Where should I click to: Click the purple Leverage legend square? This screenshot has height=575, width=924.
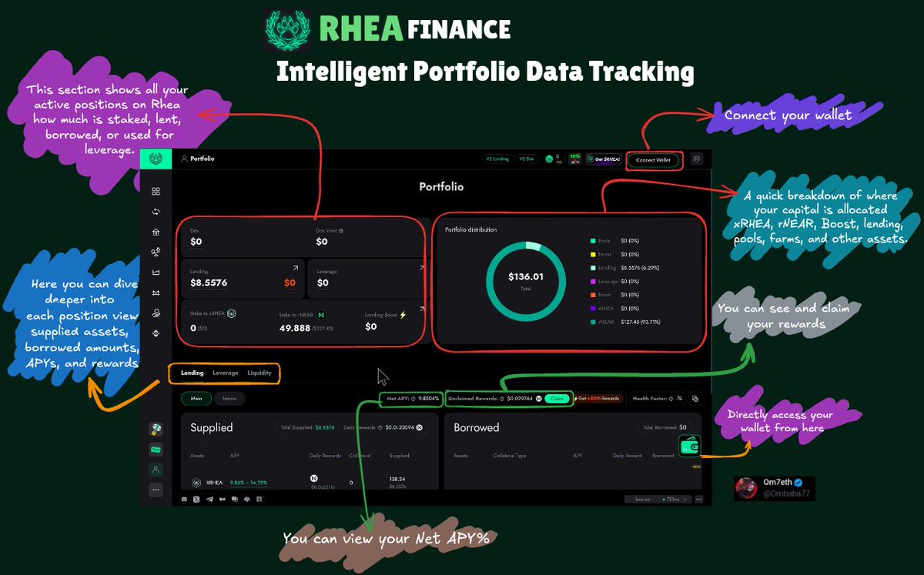tap(592, 281)
